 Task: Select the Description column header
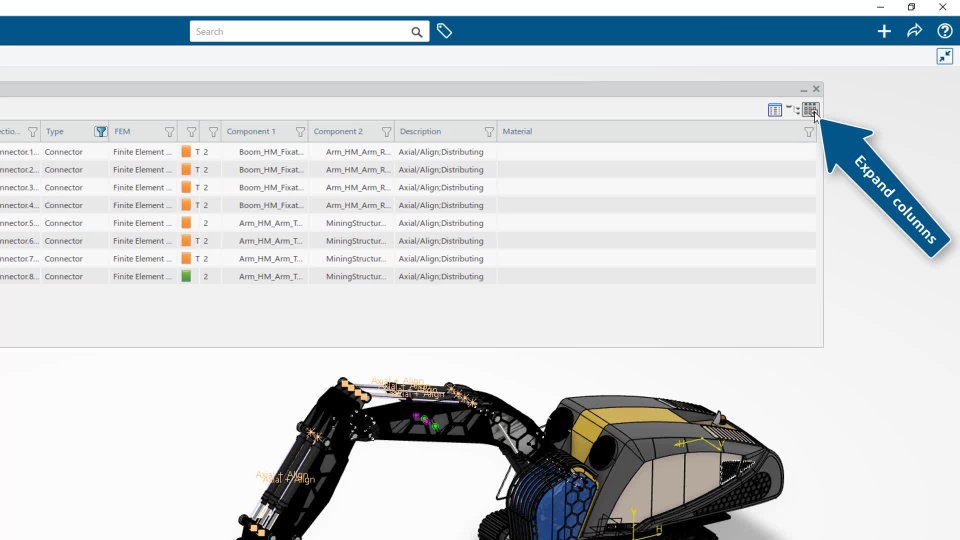421,132
